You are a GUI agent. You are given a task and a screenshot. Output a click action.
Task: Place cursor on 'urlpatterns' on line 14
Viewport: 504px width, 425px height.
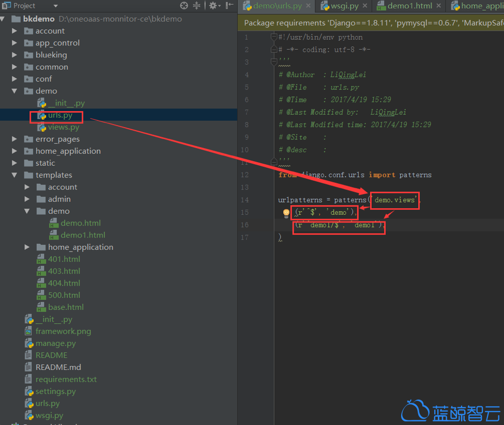coord(300,200)
